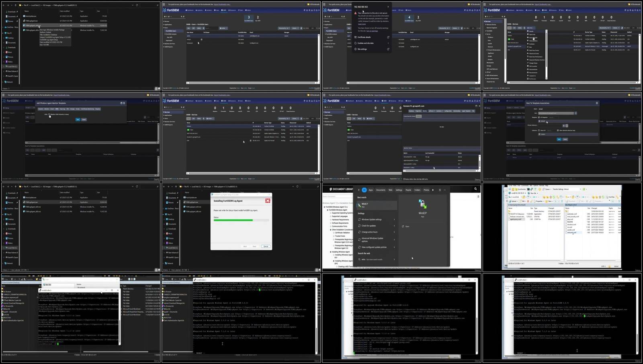Click Save in Host To Template Associations dialog
The width and height of the screenshot is (643, 364).
click(559, 139)
